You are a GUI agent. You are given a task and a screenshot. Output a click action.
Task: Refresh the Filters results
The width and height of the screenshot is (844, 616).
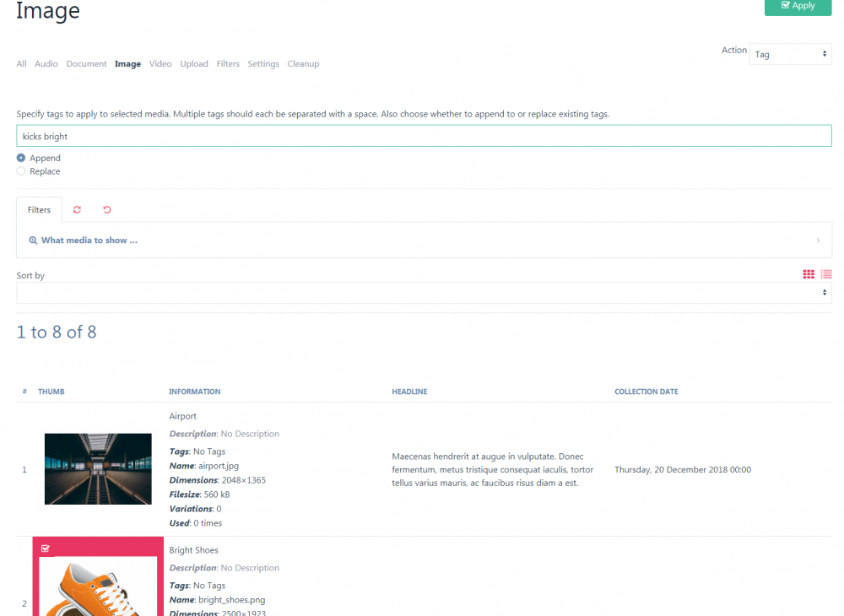pos(77,209)
